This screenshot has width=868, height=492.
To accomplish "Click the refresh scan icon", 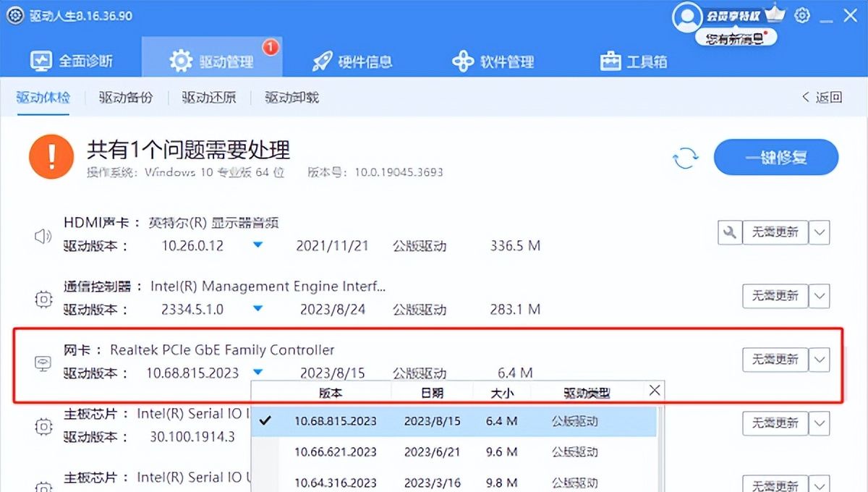I will pyautogui.click(x=685, y=158).
